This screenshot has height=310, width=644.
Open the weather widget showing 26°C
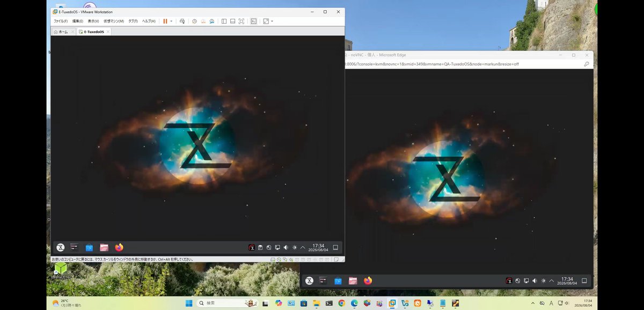tap(67, 303)
